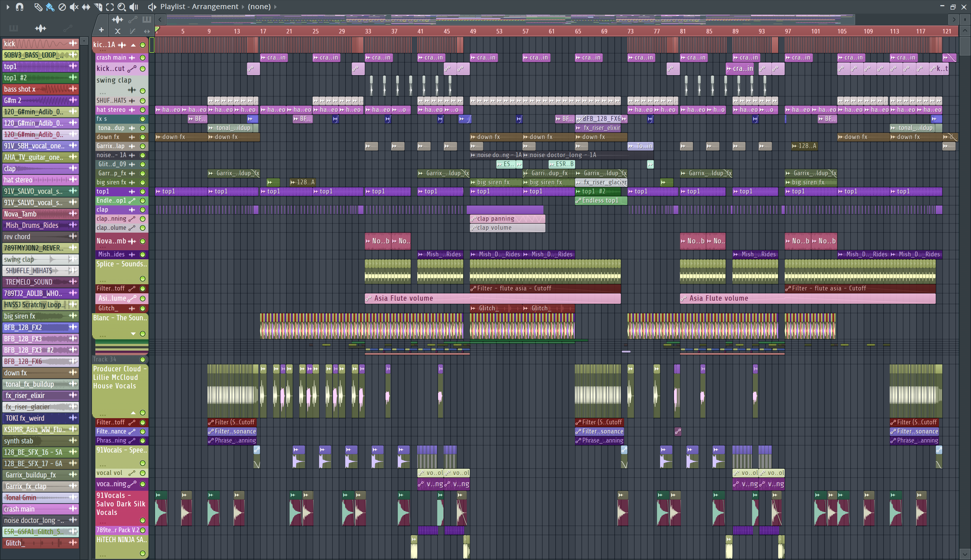Click swing clap track name
Screen dimensions: 971x560
pyautogui.click(x=114, y=80)
